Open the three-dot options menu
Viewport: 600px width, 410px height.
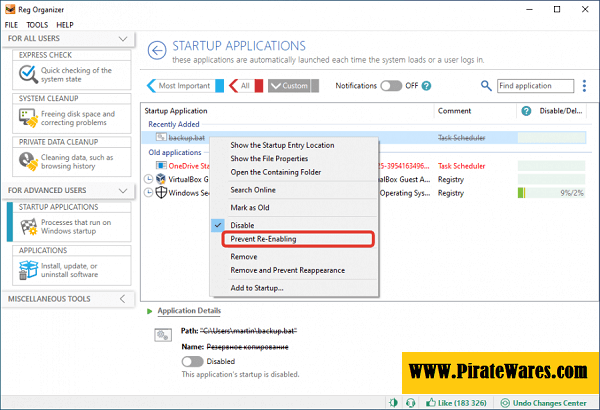point(584,87)
